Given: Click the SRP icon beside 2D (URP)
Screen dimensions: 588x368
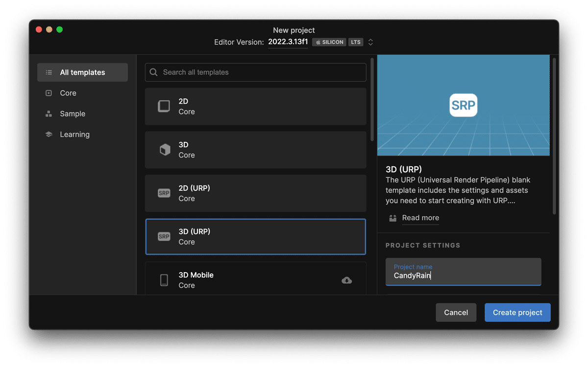Looking at the screenshot, I should pyautogui.click(x=164, y=193).
